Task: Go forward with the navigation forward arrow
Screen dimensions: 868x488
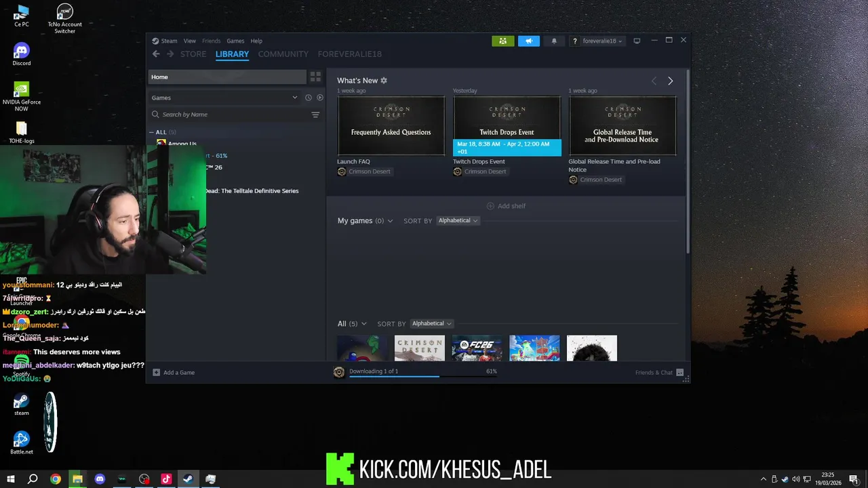Action: coord(170,54)
